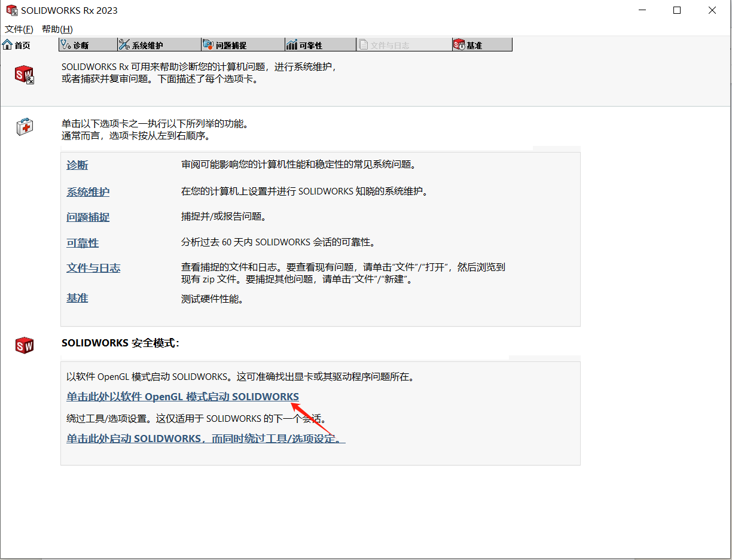This screenshot has height=560, width=732.
Task: Open the 诊断 hyperlink in the list
Action: point(77,165)
